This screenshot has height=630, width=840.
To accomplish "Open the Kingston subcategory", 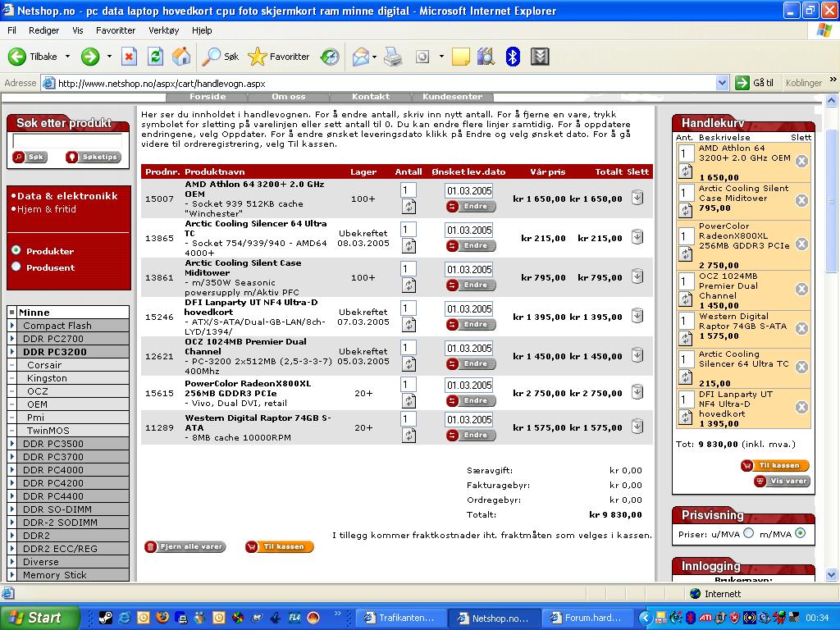I will (x=47, y=378).
